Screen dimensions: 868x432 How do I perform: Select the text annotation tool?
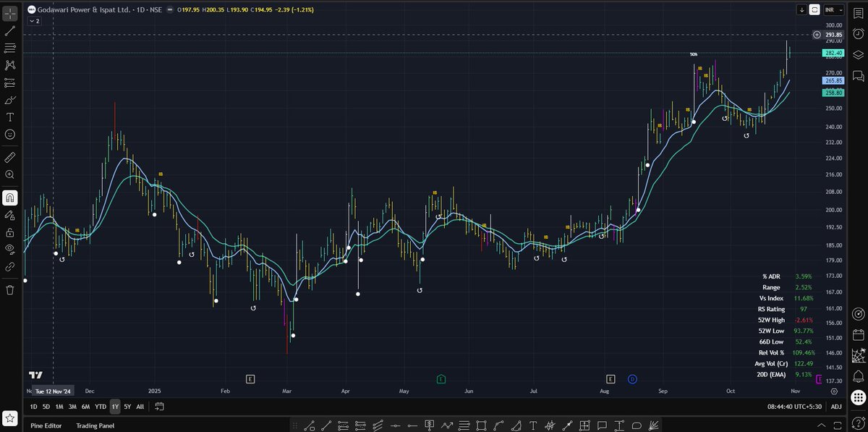click(x=10, y=117)
